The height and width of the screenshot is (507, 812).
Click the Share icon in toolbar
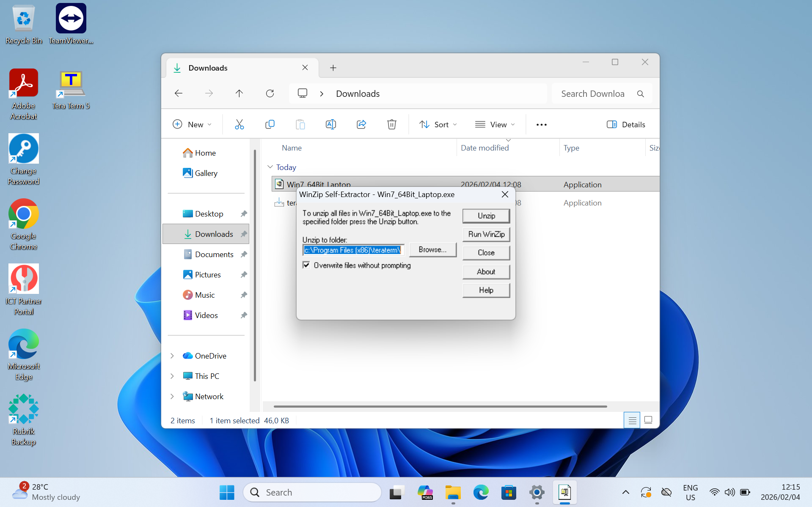coord(361,124)
